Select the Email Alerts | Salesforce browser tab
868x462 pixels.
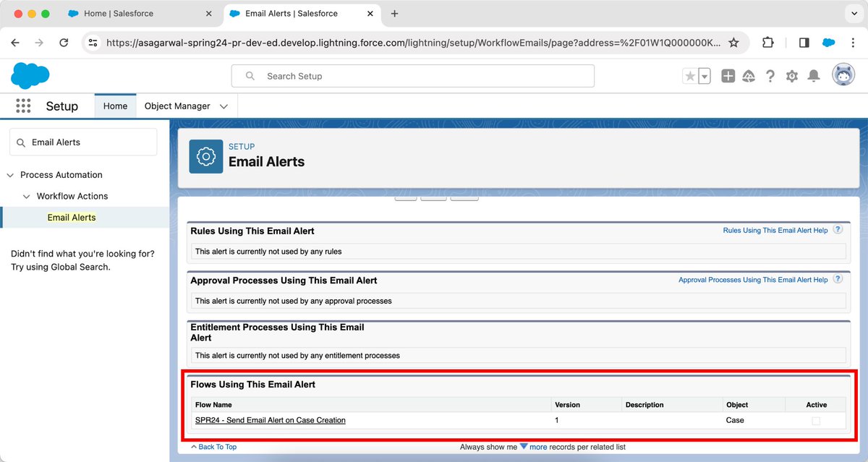300,14
